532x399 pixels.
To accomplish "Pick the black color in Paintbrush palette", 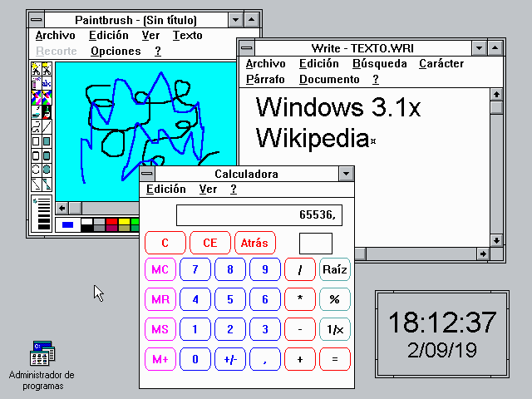I will click(86, 228).
